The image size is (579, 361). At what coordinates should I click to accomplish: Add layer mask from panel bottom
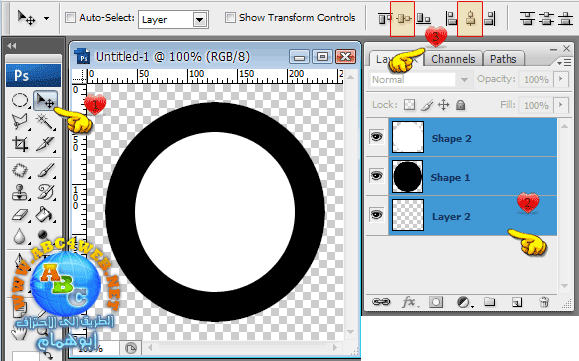436,302
